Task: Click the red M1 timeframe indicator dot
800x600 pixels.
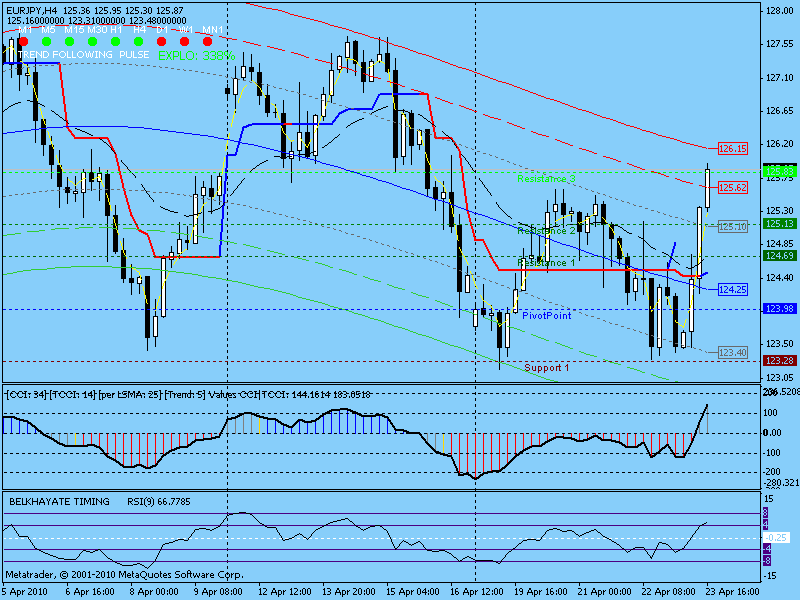Action: [x=22, y=42]
